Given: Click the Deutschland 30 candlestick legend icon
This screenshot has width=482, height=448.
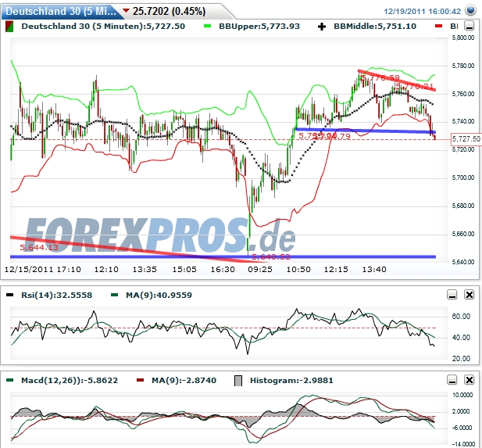Looking at the screenshot, I should [x=9, y=27].
